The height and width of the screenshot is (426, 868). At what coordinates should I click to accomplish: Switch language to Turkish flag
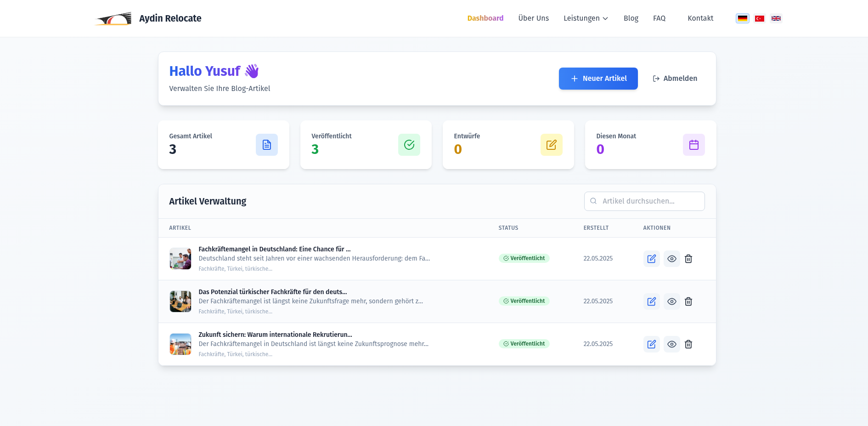click(x=759, y=18)
